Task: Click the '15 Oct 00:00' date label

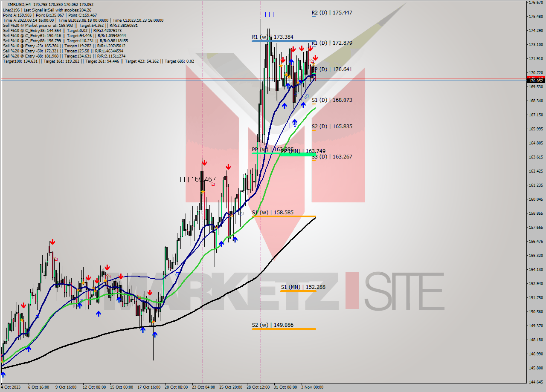Action: click(122, 387)
